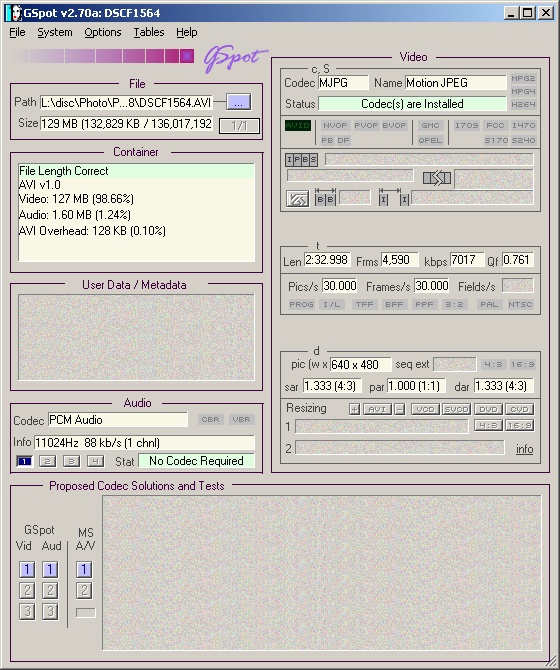Click the IPBS frame type icon
Viewport: 560px width, 670px height.
302,160
